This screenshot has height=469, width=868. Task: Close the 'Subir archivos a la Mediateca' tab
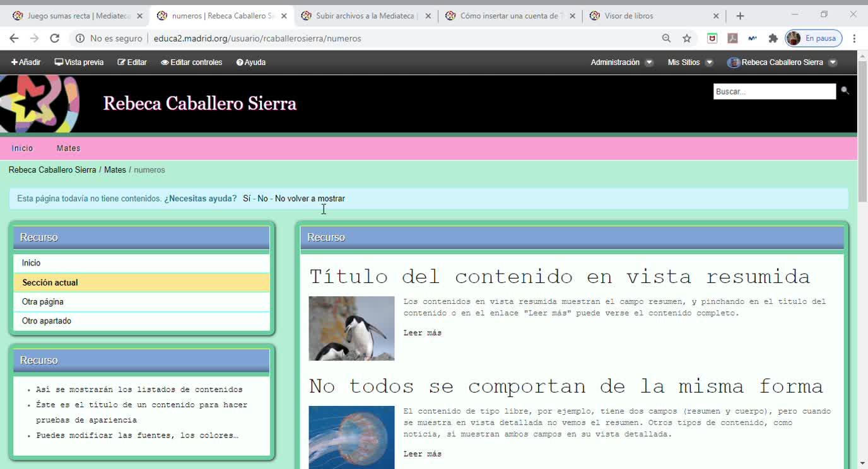[x=428, y=16]
